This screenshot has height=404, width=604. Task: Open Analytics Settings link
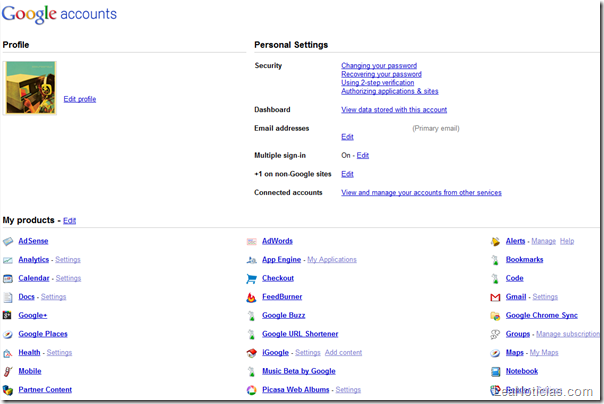pos(68,260)
